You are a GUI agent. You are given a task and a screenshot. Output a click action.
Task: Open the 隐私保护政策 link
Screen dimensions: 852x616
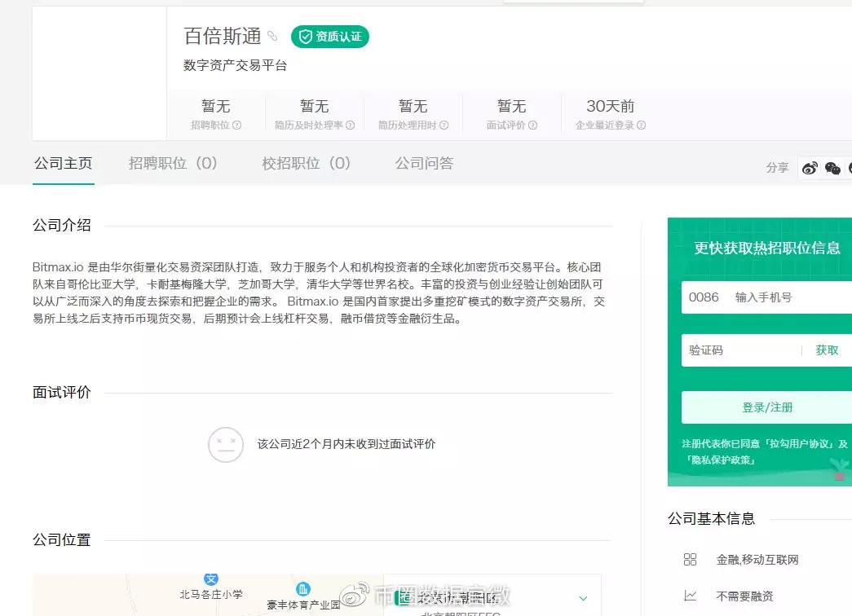click(x=721, y=460)
